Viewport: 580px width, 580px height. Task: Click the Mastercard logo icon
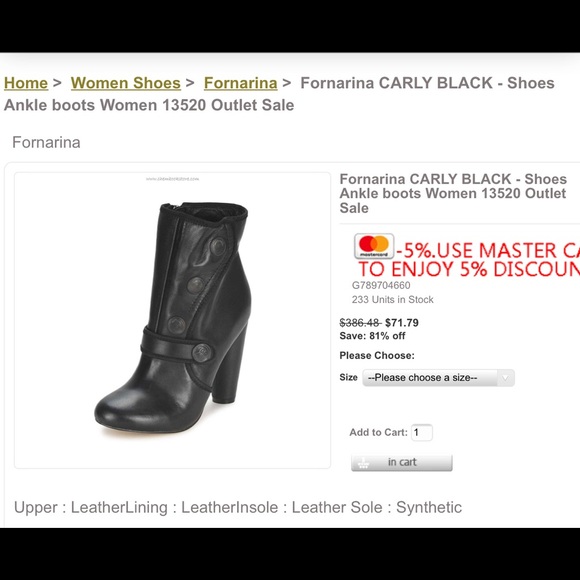[x=374, y=246]
